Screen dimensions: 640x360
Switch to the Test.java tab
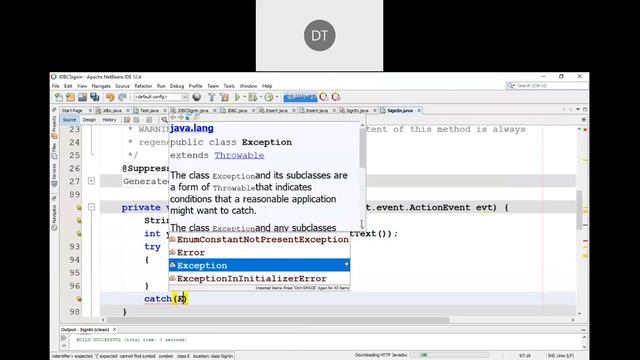(149, 111)
